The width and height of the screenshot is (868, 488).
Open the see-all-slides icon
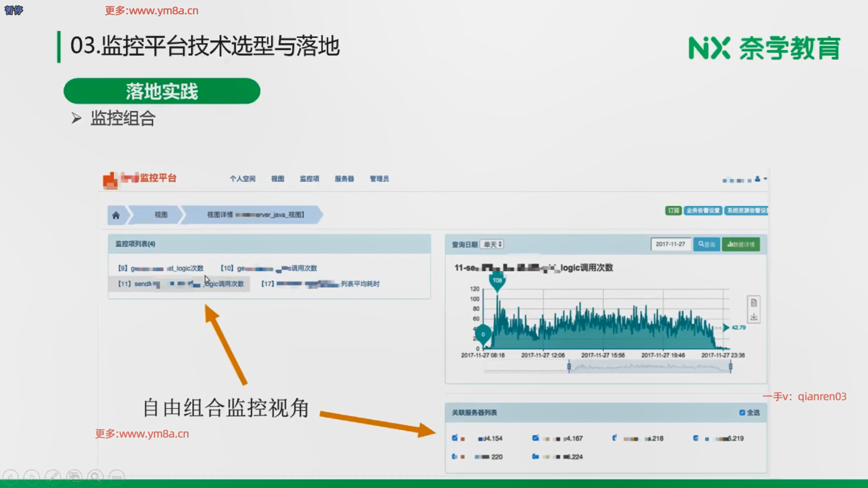tap(74, 477)
